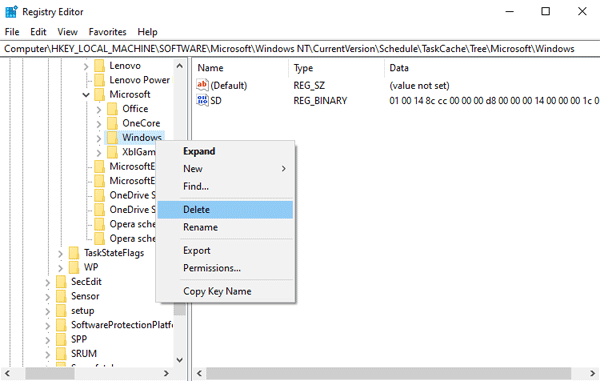Screen dimensions: 600x381
Task: Open the Edit menu
Action: pyautogui.click(x=38, y=32)
